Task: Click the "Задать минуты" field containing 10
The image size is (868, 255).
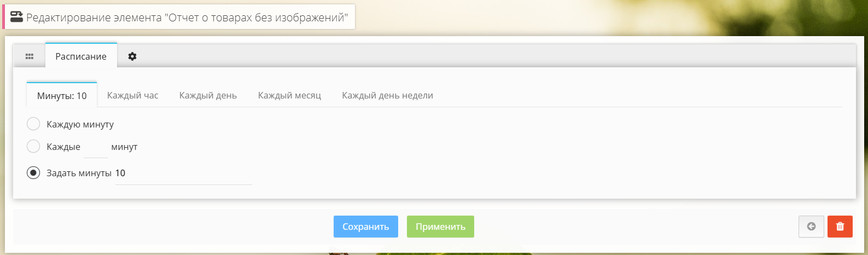Action: [183, 174]
